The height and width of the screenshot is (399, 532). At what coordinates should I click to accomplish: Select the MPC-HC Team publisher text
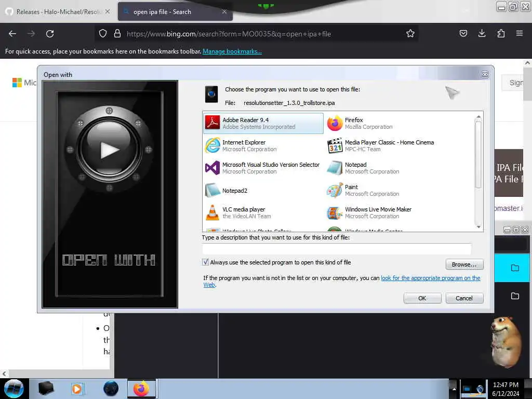pos(363,149)
